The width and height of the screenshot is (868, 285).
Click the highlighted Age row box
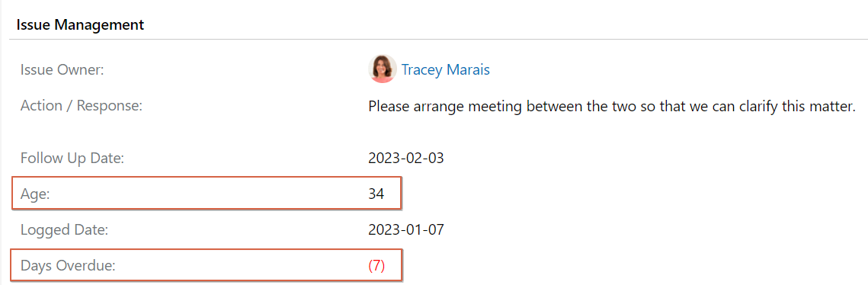(x=207, y=193)
